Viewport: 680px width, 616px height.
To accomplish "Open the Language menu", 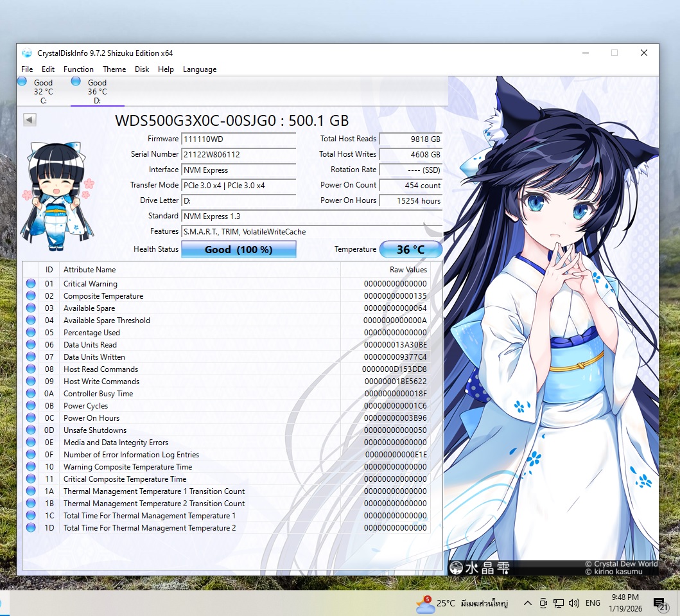I will [200, 69].
